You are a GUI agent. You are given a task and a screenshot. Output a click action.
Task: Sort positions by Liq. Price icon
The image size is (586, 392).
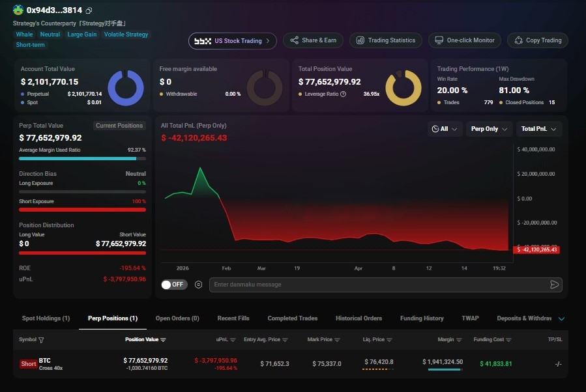pos(390,340)
